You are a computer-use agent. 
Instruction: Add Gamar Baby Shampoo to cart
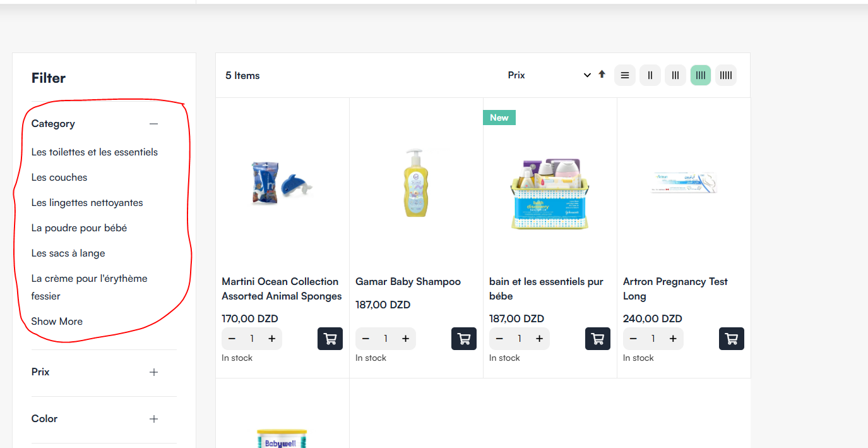[x=463, y=338]
